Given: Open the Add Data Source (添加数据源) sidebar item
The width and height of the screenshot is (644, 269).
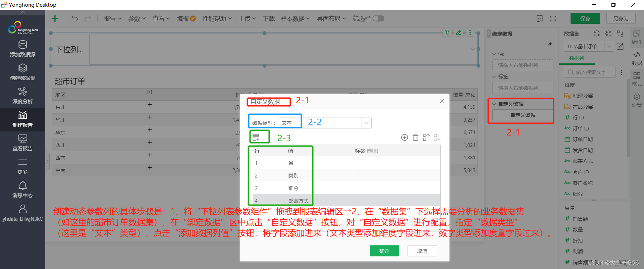Looking at the screenshot, I should pyautogui.click(x=22, y=49).
